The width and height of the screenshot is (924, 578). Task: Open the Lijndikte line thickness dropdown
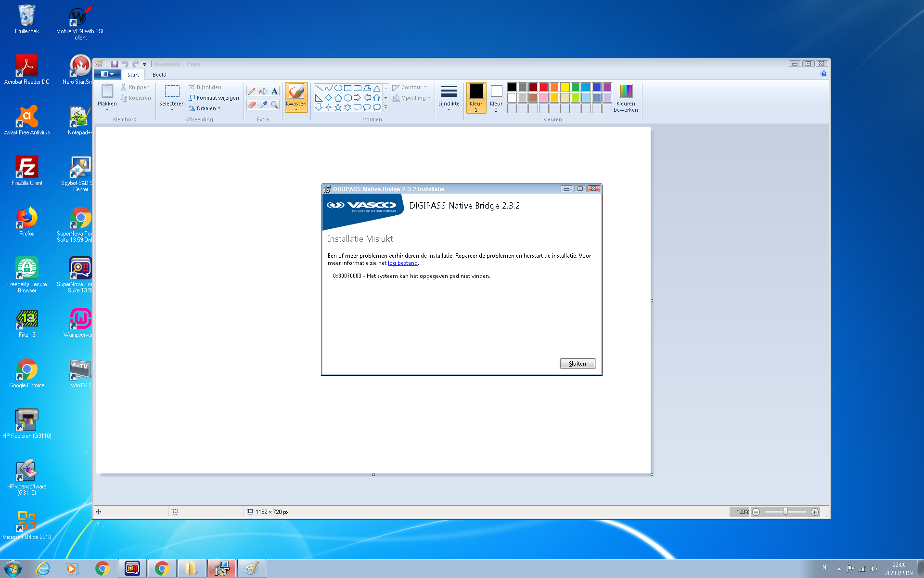(x=449, y=98)
